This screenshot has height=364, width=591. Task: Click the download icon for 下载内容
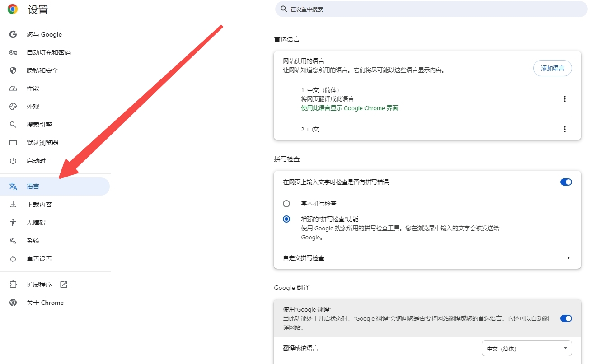[13, 205]
